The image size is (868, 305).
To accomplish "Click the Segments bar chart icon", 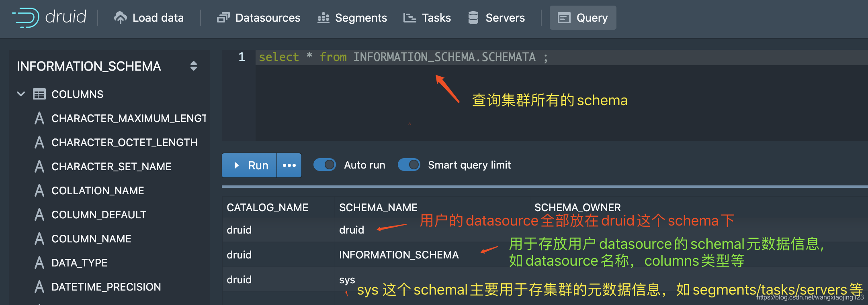I will pyautogui.click(x=323, y=18).
